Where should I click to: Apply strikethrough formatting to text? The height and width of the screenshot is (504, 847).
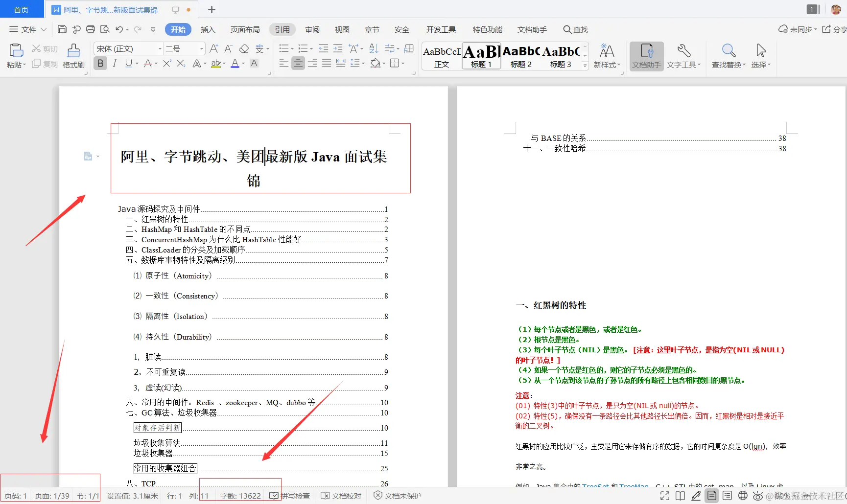tap(147, 63)
